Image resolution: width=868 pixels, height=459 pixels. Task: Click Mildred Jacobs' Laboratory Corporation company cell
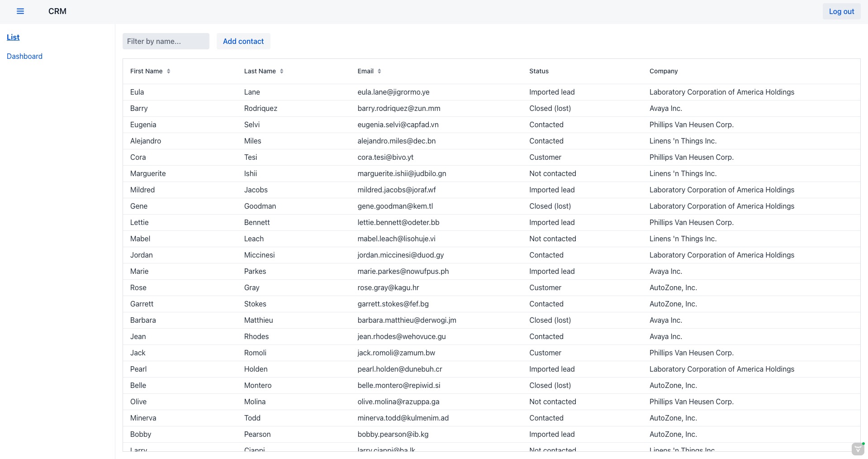tap(721, 190)
